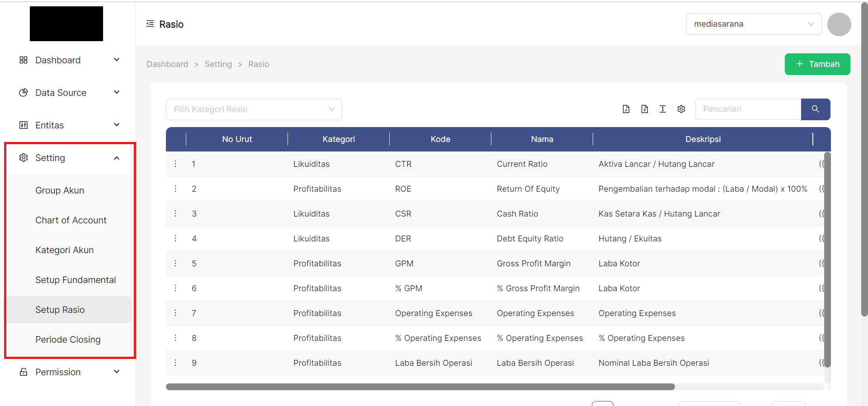Screen dimensions: 868x406
Task: Go to Setup Fundamental page
Action: click(75, 280)
